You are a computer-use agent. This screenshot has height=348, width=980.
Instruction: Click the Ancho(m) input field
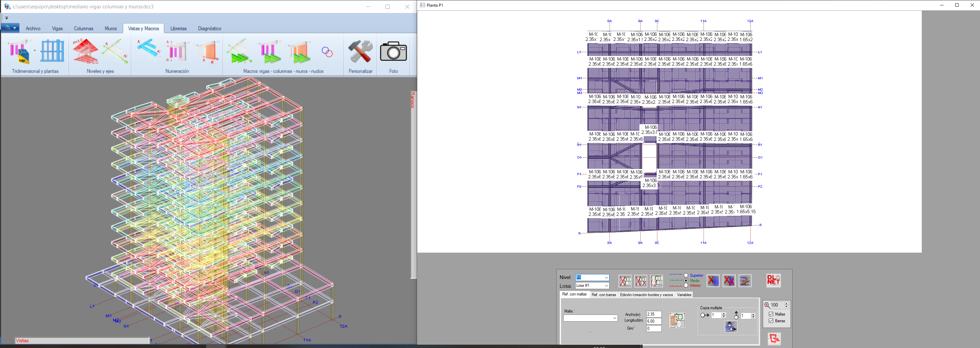pyautogui.click(x=654, y=314)
